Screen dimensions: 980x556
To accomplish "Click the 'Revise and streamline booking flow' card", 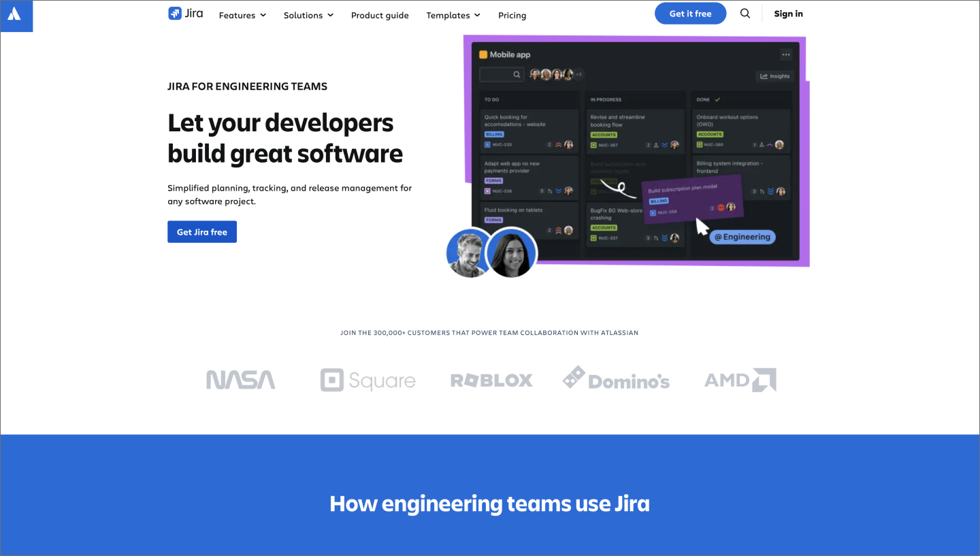I will 636,131.
